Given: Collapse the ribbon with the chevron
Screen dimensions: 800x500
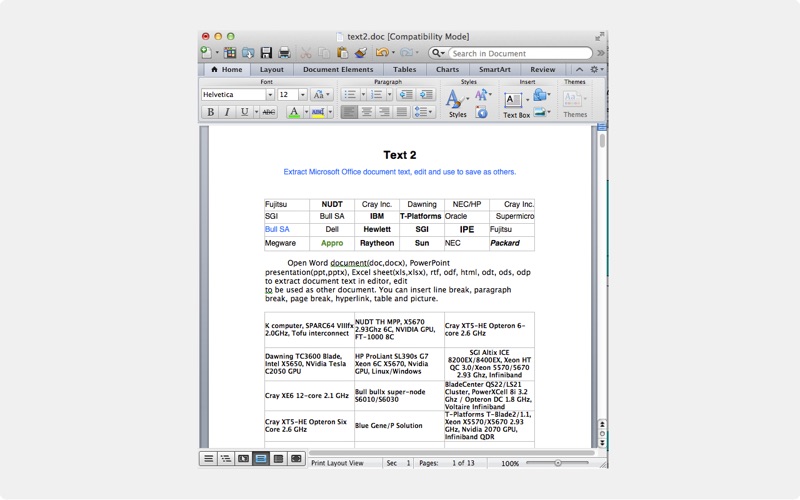Looking at the screenshot, I should coord(579,69).
